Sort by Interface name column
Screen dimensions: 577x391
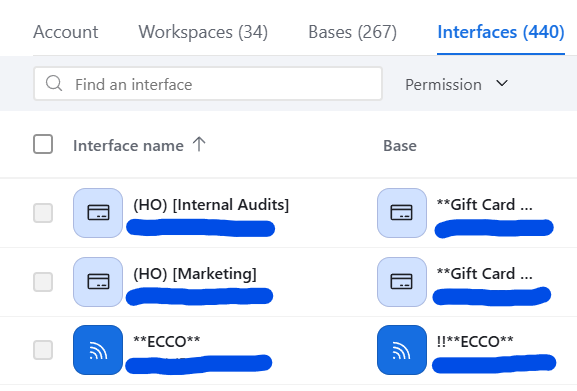pos(128,146)
